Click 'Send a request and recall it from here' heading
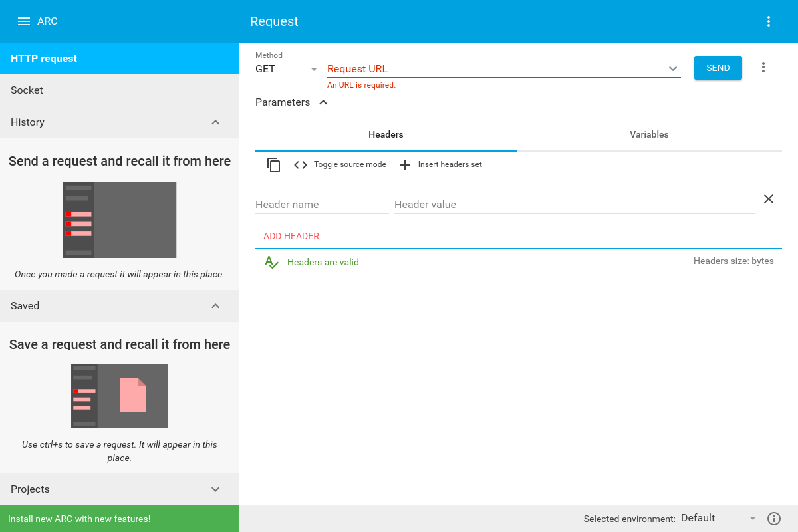Screen dimensions: 798x532 coord(120,162)
